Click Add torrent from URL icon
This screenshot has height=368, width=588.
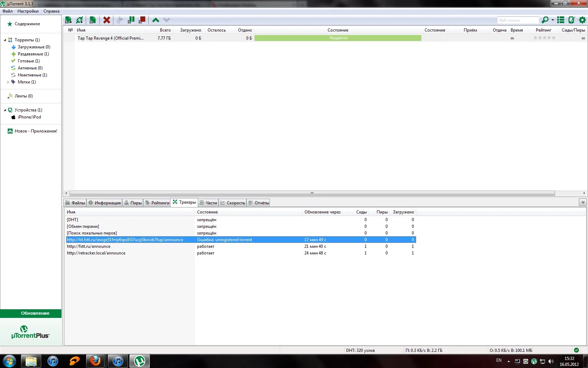click(x=80, y=20)
